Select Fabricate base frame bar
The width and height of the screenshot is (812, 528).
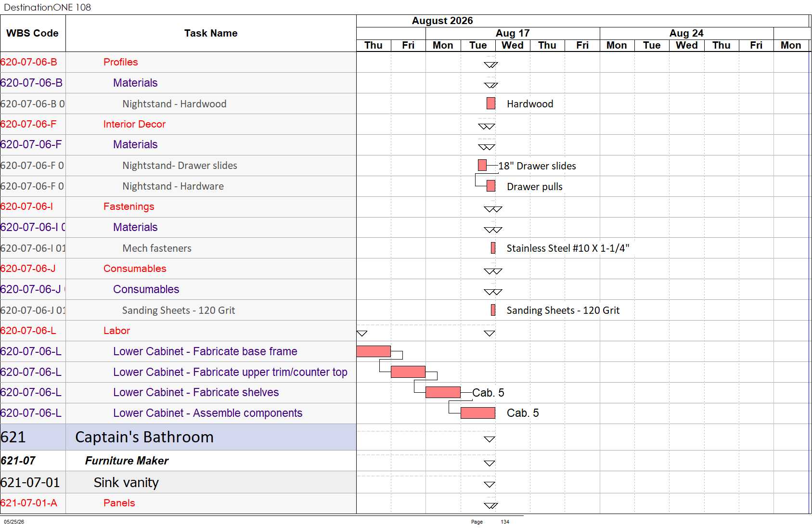click(374, 351)
